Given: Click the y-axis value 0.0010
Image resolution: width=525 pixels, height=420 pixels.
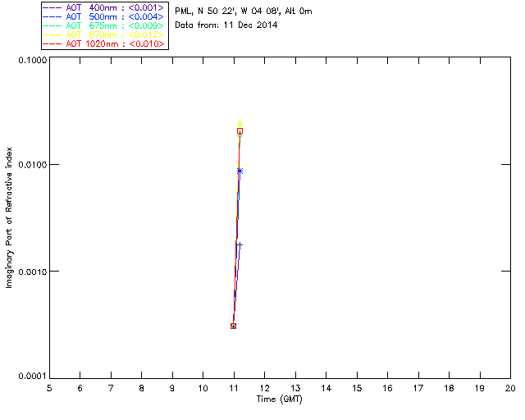Looking at the screenshot, I should pyautogui.click(x=32, y=272).
